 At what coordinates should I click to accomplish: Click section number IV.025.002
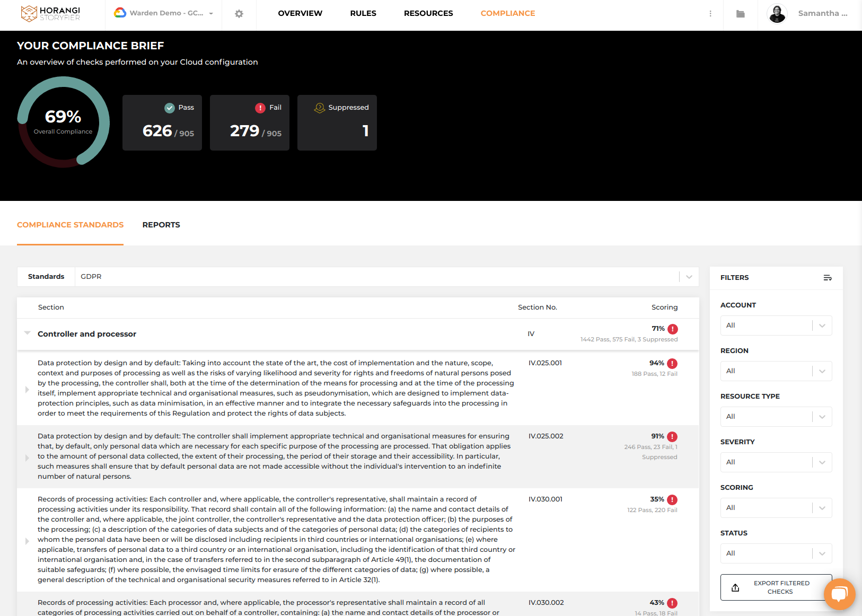(x=546, y=436)
